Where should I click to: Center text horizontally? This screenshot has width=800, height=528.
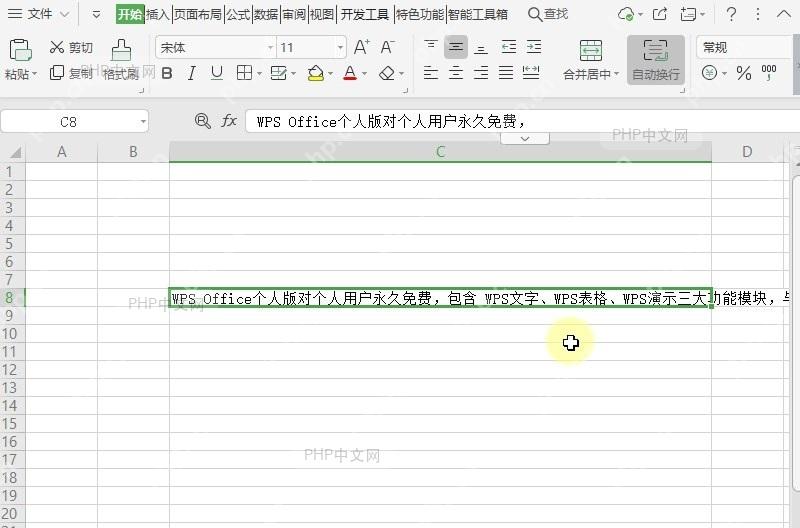(456, 73)
